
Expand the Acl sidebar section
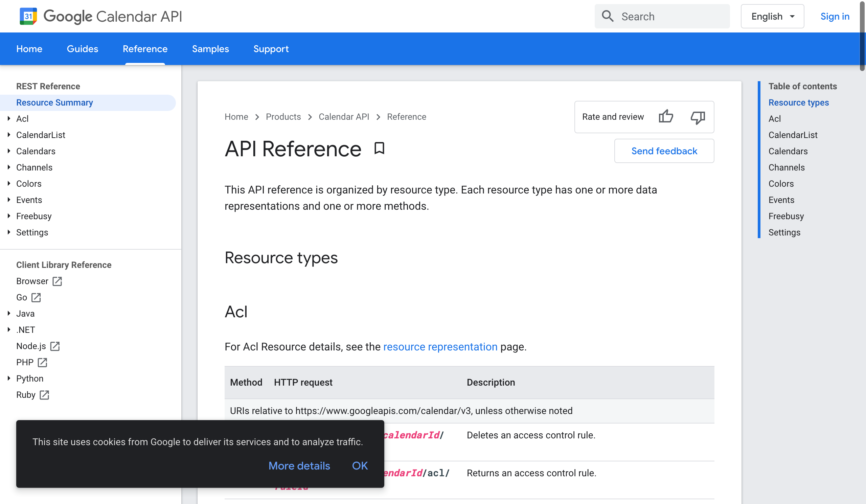tap(9, 118)
